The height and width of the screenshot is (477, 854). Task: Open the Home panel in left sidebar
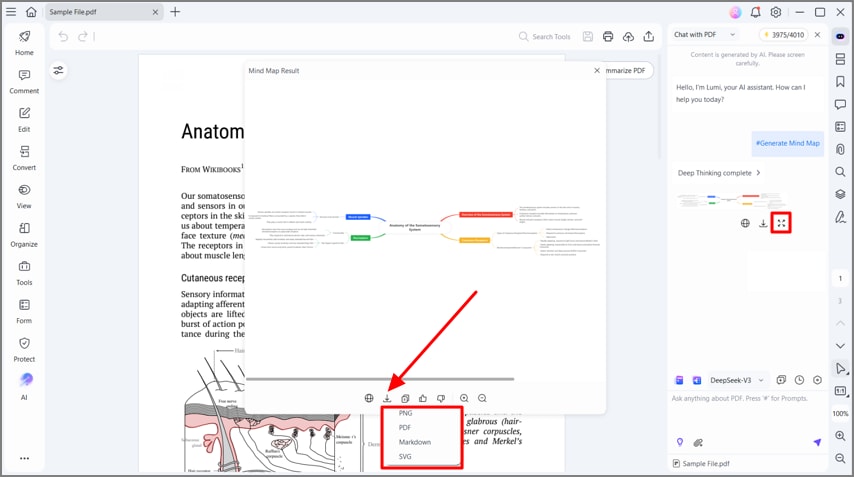(x=24, y=43)
